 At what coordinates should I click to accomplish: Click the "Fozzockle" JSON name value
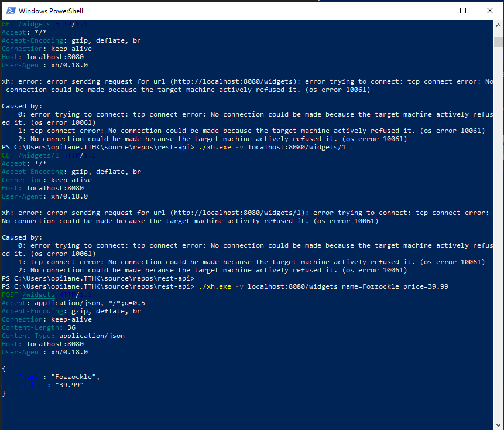point(73,377)
